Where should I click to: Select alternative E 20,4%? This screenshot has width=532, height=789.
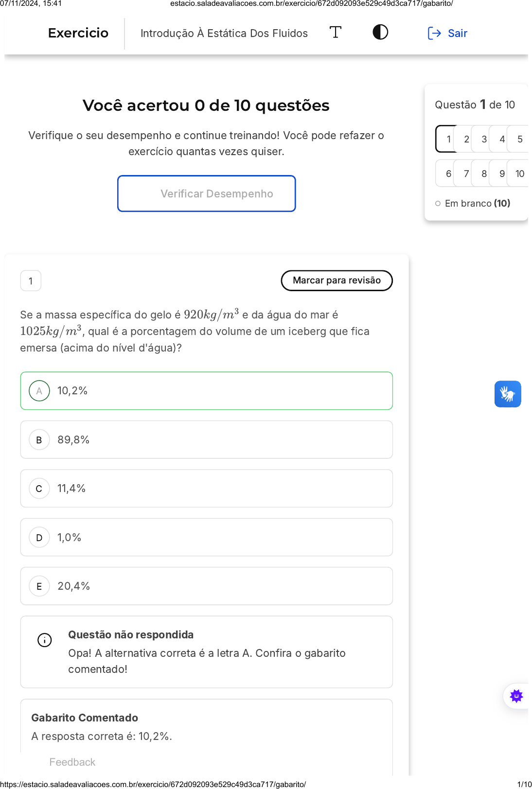point(206,586)
